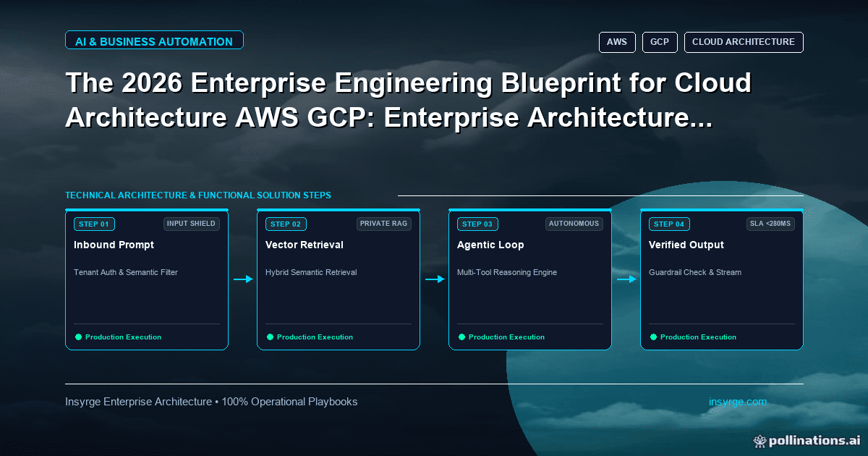Viewport: 868px width, 456px height.
Task: Select the Agentic Loop card title
Action: point(490,245)
